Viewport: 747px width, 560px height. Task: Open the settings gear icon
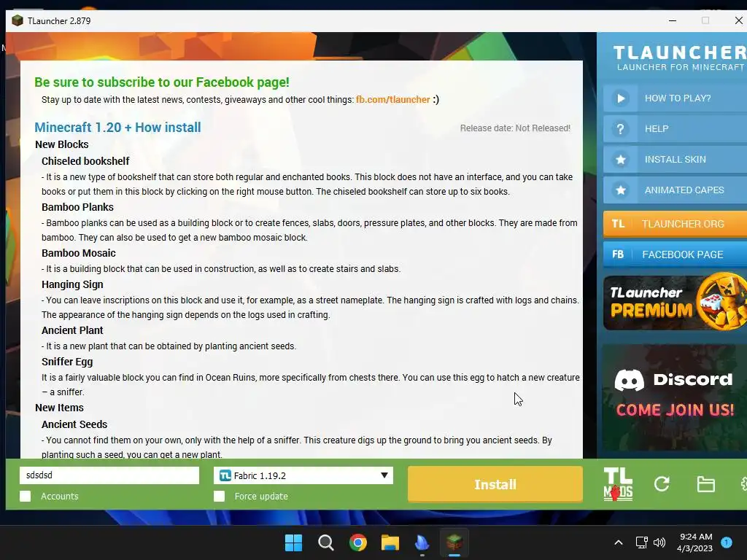(743, 484)
